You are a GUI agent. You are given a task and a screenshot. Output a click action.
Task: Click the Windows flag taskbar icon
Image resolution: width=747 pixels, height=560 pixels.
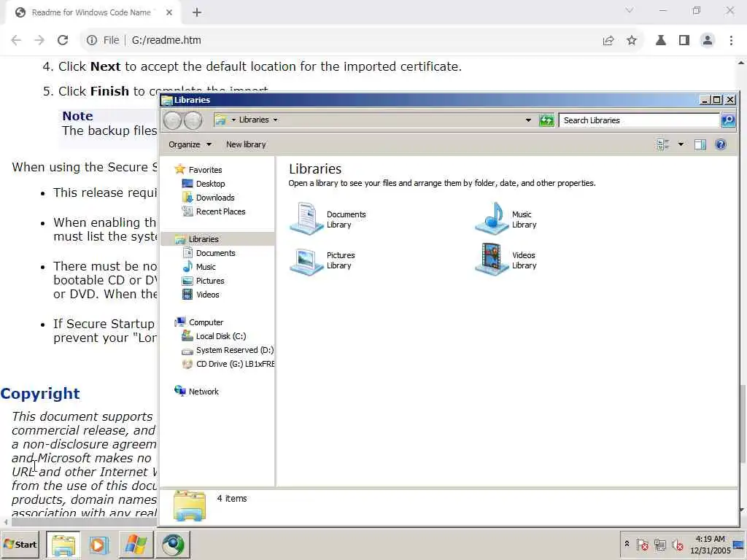[x=136, y=544]
